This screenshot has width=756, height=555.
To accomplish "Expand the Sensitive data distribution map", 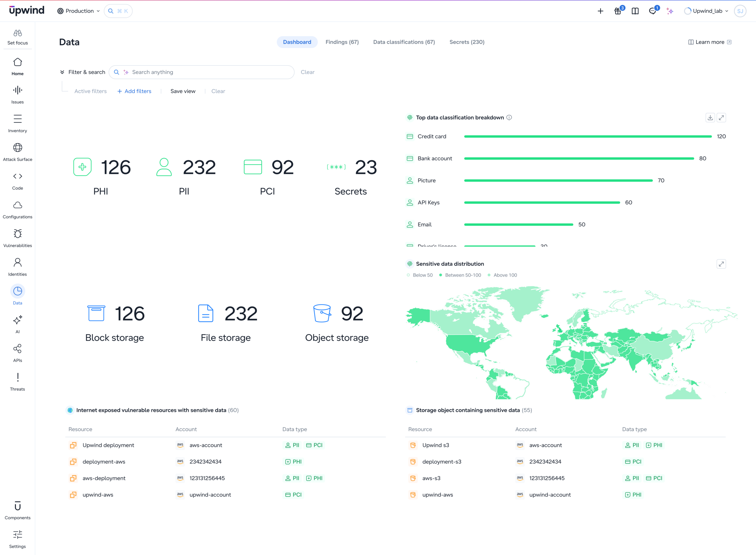I will (x=721, y=264).
